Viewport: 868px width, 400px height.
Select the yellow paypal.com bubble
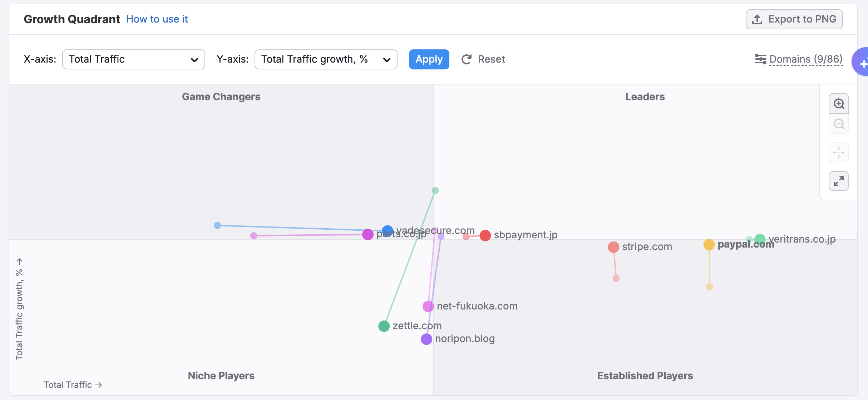(x=709, y=245)
